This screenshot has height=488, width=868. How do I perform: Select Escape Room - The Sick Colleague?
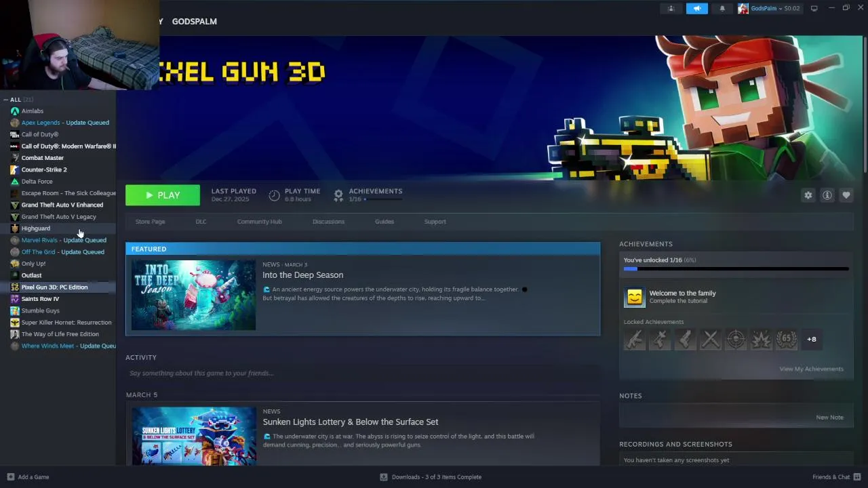(68, 193)
